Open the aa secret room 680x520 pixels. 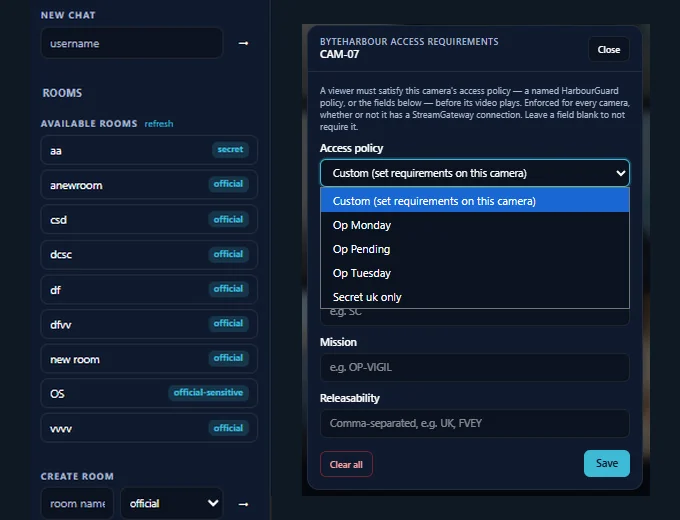pos(149,150)
